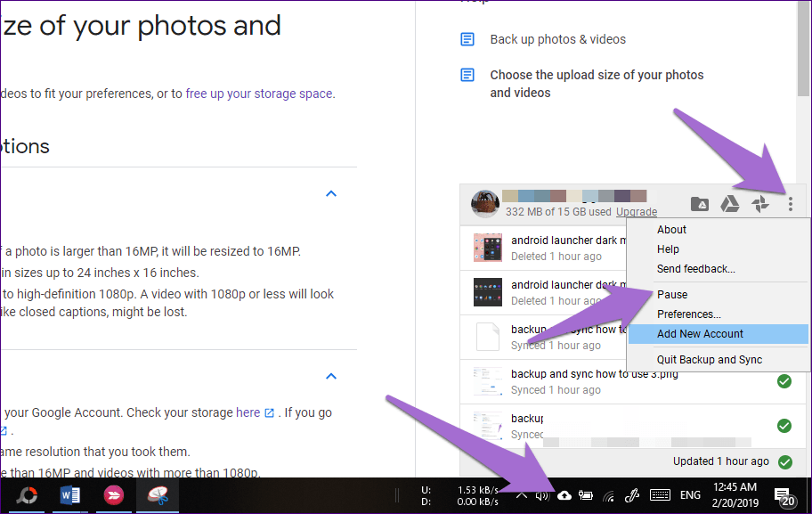Show hidden tray icons chevron
This screenshot has width=812, height=514.
click(522, 496)
